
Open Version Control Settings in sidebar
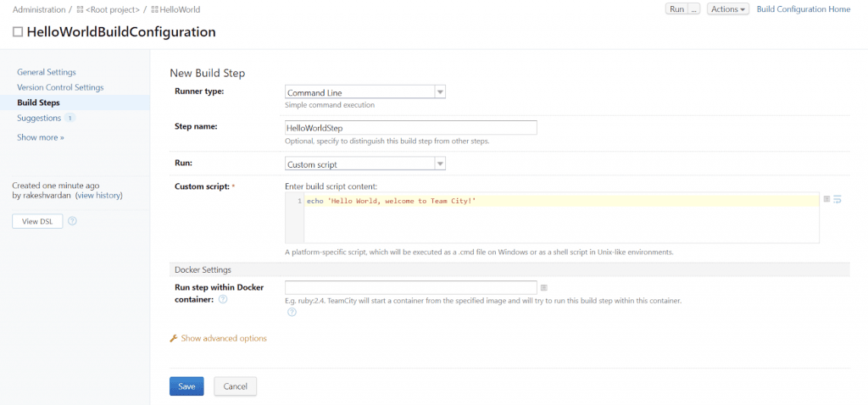coord(60,87)
